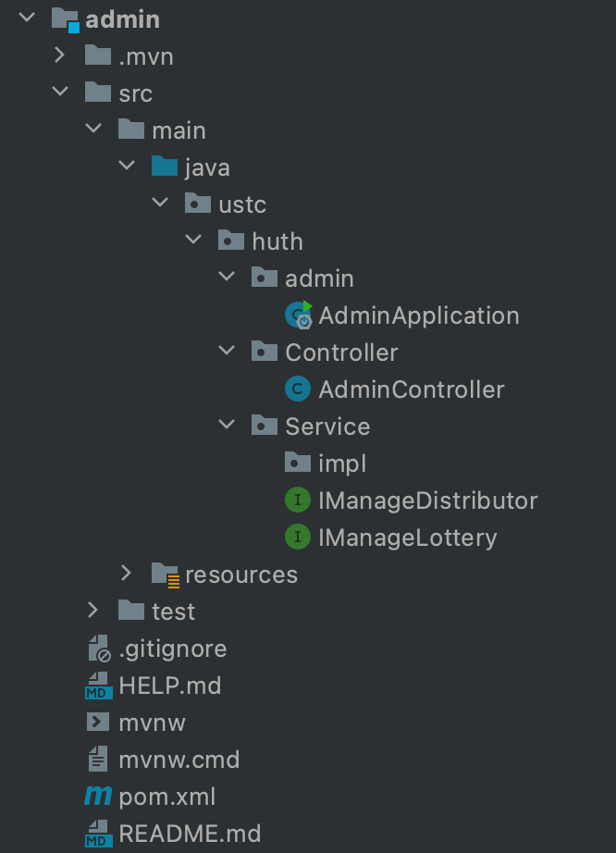Select the README.md file
Image resolution: width=616 pixels, height=853 pixels.
(190, 834)
